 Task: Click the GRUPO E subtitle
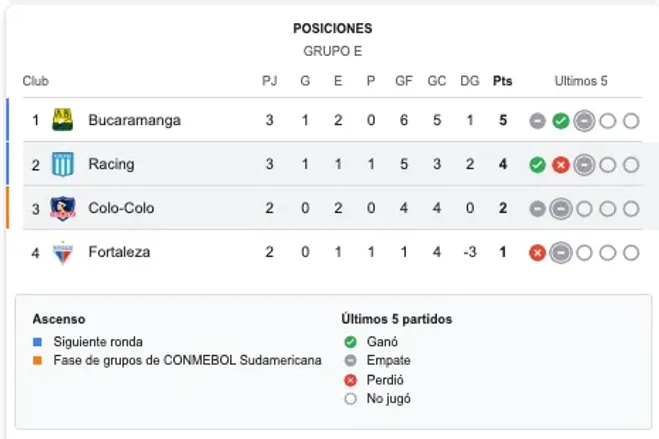pos(332,50)
